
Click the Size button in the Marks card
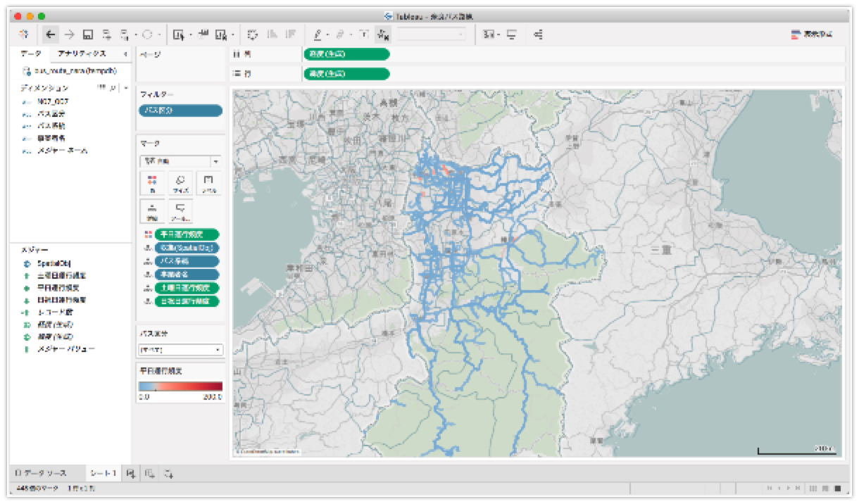[x=180, y=183]
